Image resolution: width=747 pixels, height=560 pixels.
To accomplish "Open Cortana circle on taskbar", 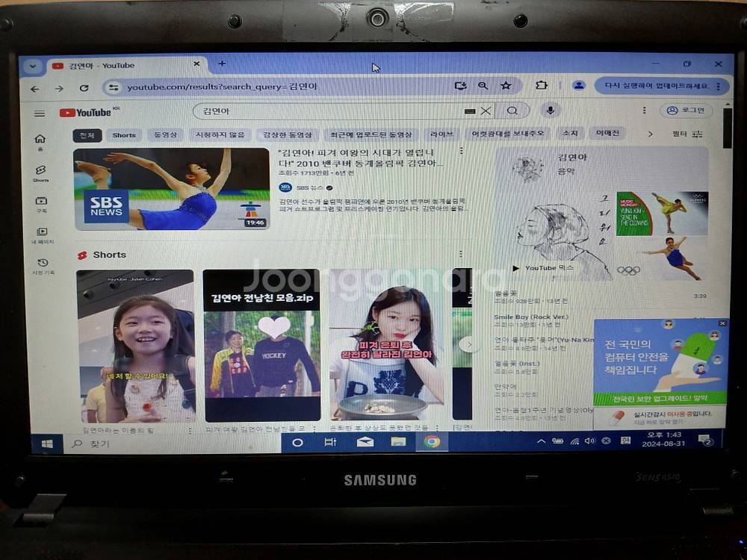I will tap(297, 443).
